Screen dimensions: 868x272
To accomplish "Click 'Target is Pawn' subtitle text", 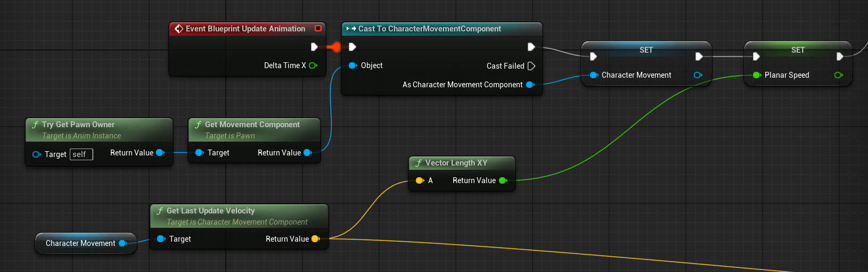I will click(230, 136).
